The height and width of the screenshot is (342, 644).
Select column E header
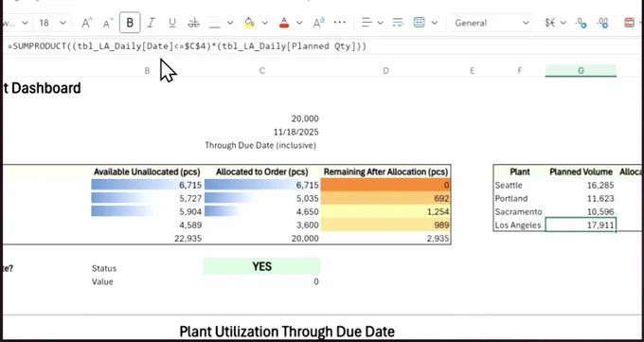473,71
